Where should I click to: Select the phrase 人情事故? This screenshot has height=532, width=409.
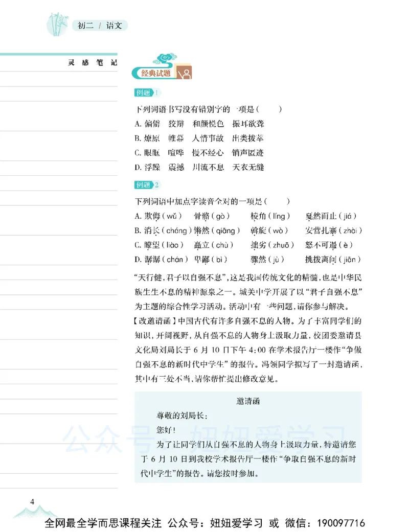208,138
